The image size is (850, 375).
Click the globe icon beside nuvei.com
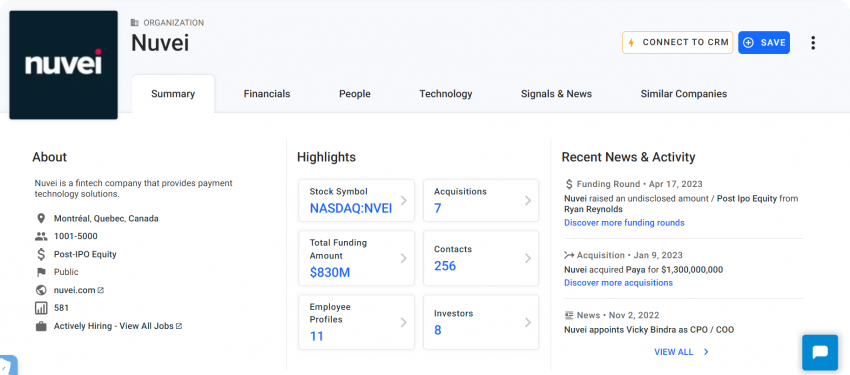[41, 290]
